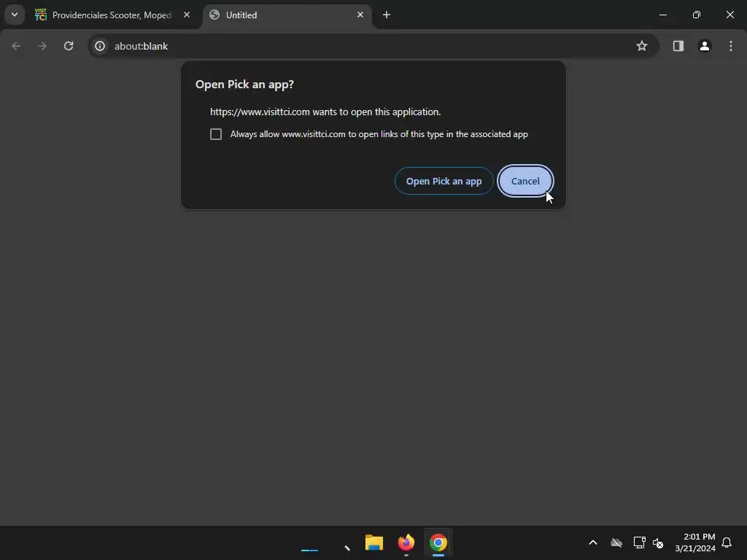The image size is (747, 560).
Task: Open the notifications bell icon
Action: 727,542
